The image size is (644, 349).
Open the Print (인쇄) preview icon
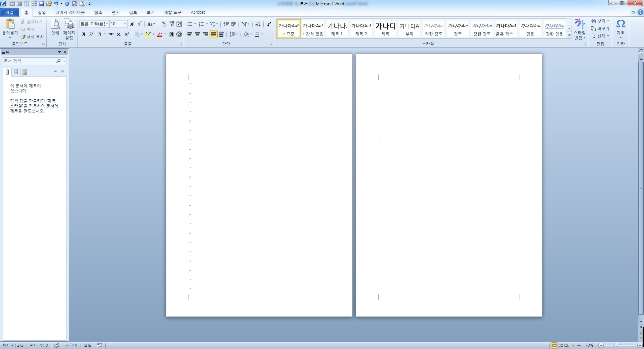(55, 24)
